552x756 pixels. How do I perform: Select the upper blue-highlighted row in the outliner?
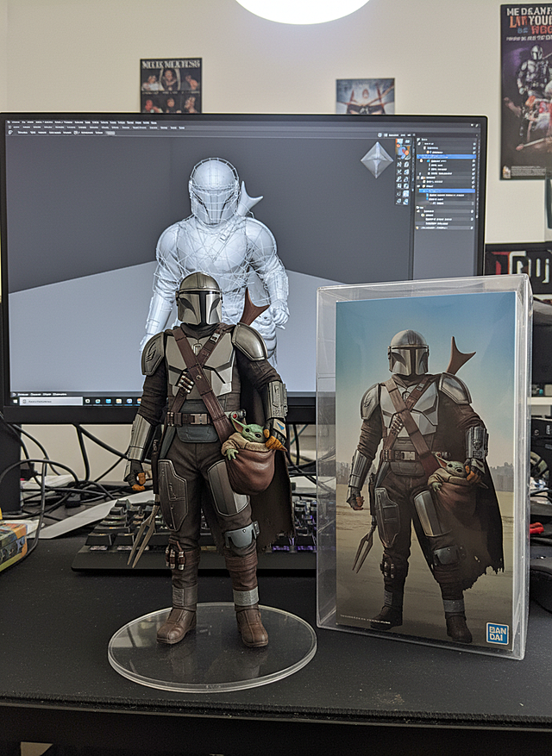[x=446, y=157]
